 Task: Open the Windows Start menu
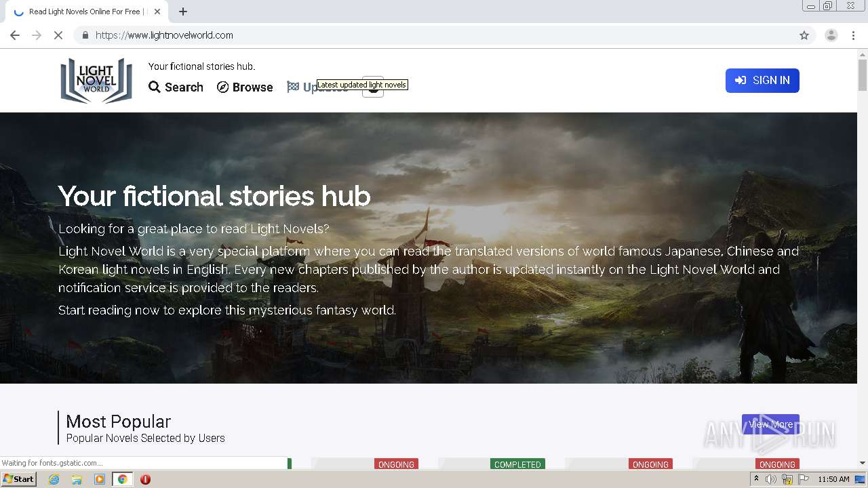18,479
